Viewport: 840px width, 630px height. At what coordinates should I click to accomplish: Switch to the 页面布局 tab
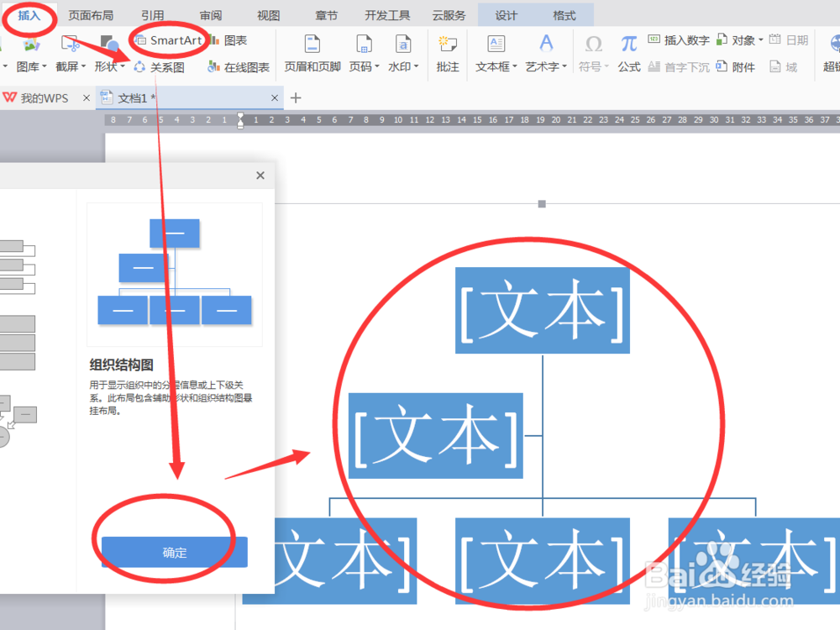91,15
